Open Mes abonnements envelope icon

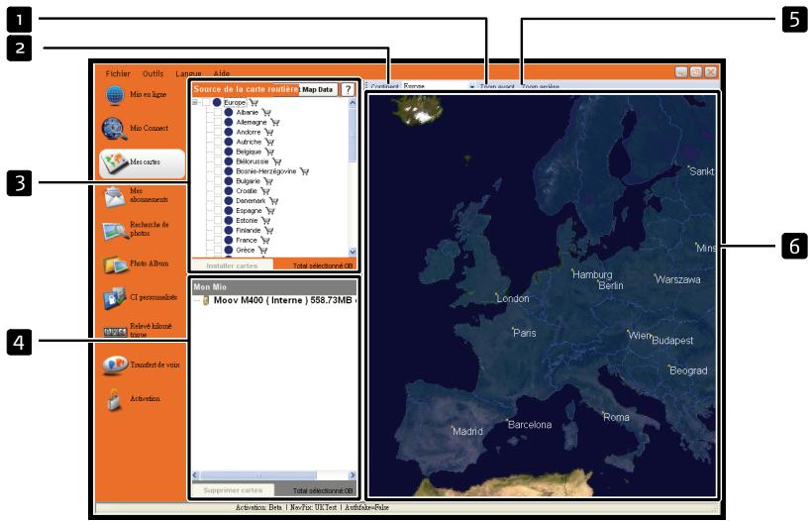115,197
